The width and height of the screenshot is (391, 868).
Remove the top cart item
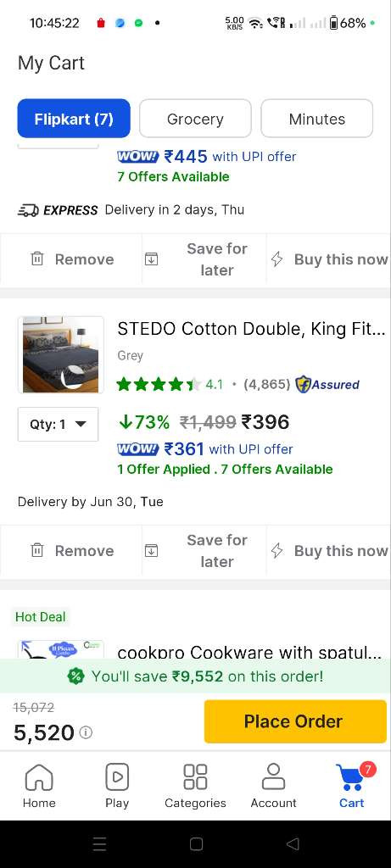[71, 259]
